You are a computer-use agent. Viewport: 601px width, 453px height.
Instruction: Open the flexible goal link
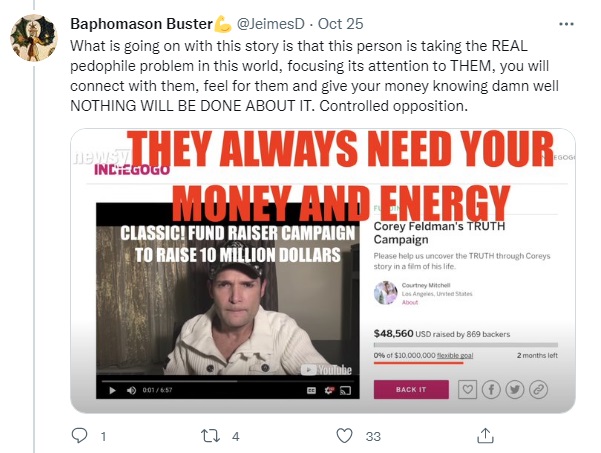455,356
